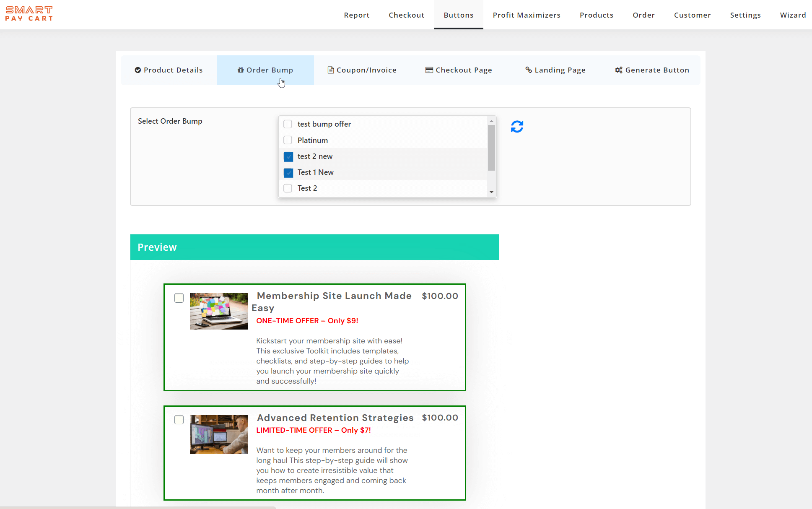Image resolution: width=812 pixels, height=509 pixels.
Task: Check the 'Platinum' order bump option
Action: pos(288,140)
